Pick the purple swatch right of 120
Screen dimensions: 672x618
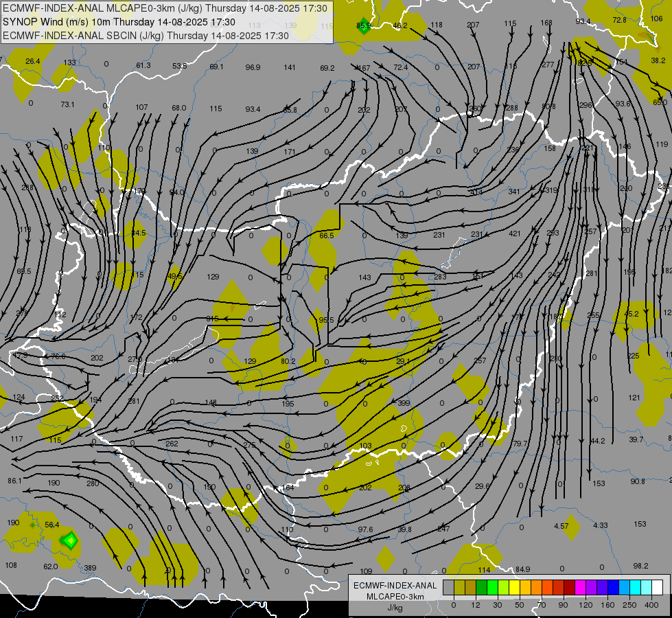pyautogui.click(x=591, y=587)
